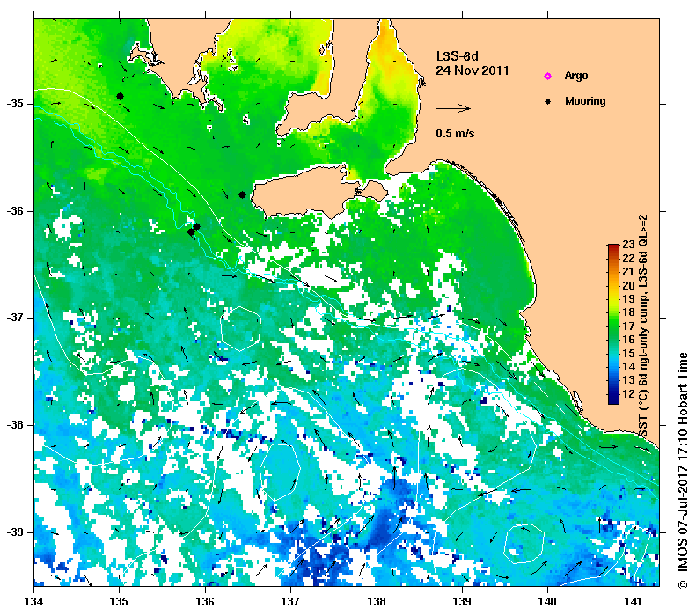Click the color bar value 23
Screen dimensions: 696x616
[628, 245]
